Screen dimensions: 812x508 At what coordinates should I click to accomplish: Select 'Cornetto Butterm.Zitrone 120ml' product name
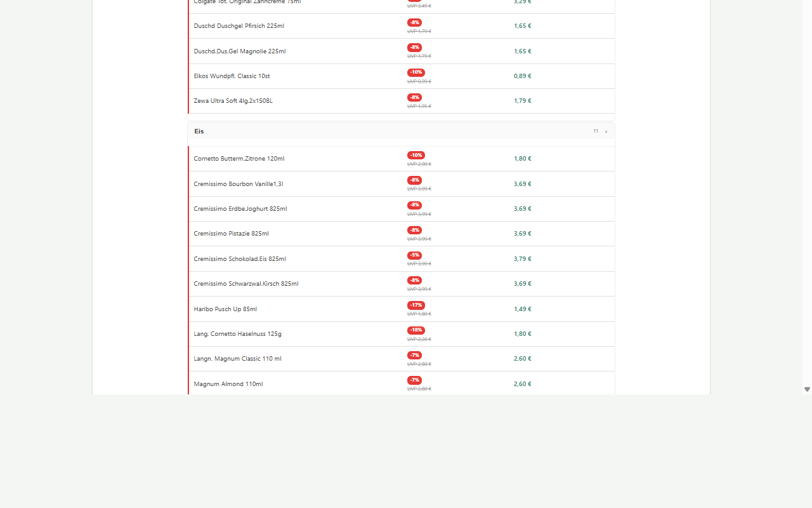239,159
